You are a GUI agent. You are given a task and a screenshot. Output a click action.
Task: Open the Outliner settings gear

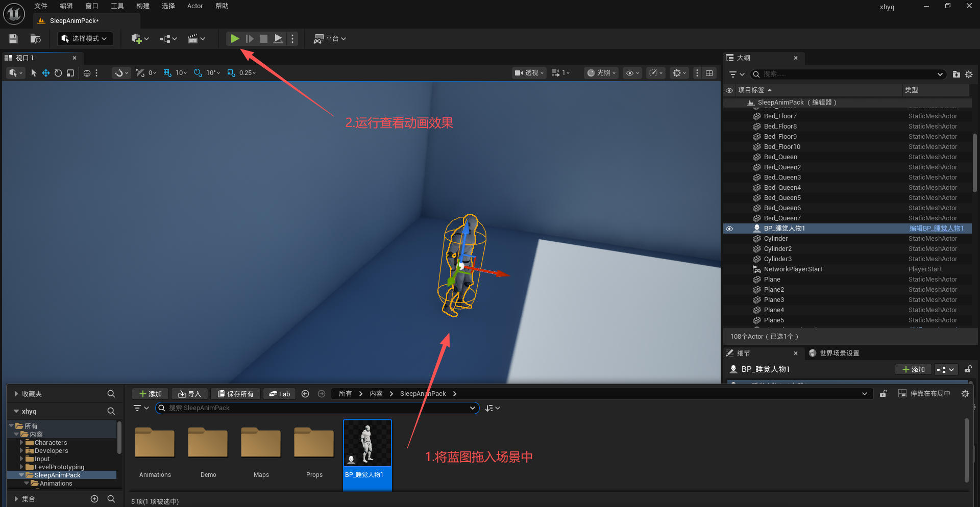pos(969,74)
